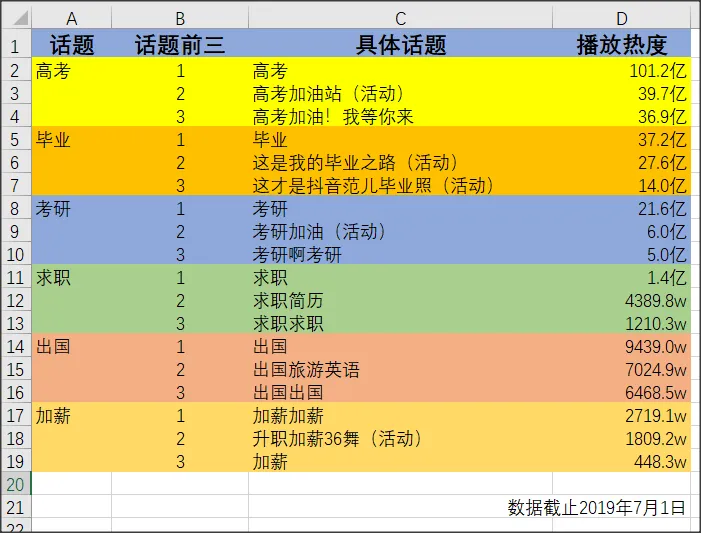The height and width of the screenshot is (533, 701).
Task: Click cell 高考加油！我等你来
Action: point(401,117)
